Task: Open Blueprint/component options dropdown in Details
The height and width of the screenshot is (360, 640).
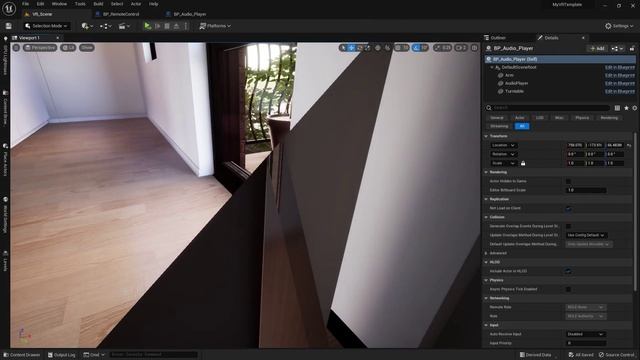Action: click(617, 48)
